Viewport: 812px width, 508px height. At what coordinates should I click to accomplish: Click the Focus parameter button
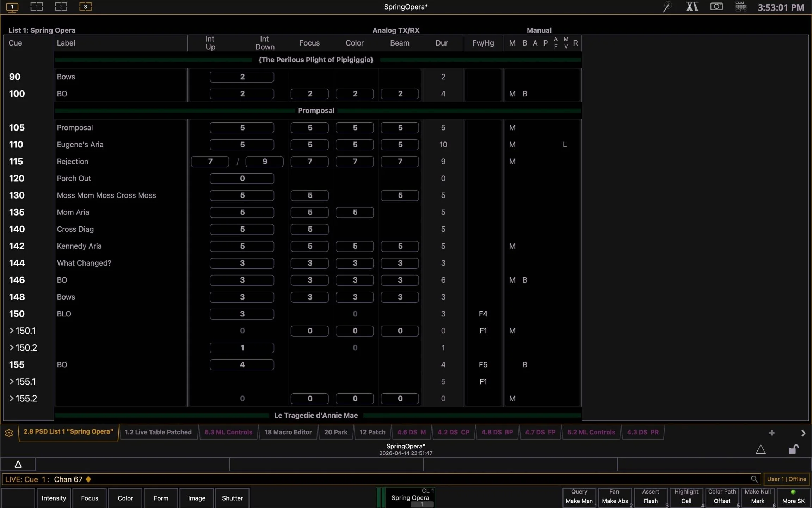coord(90,498)
